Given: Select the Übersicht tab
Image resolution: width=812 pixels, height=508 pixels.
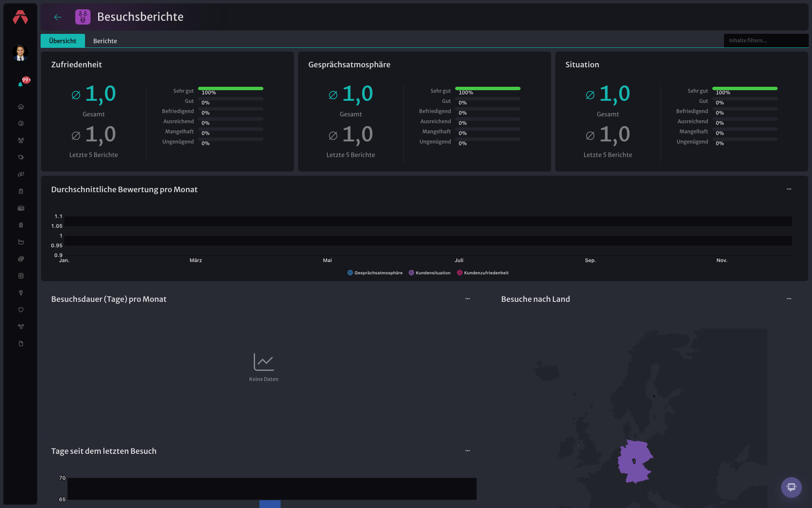Looking at the screenshot, I should click(63, 41).
